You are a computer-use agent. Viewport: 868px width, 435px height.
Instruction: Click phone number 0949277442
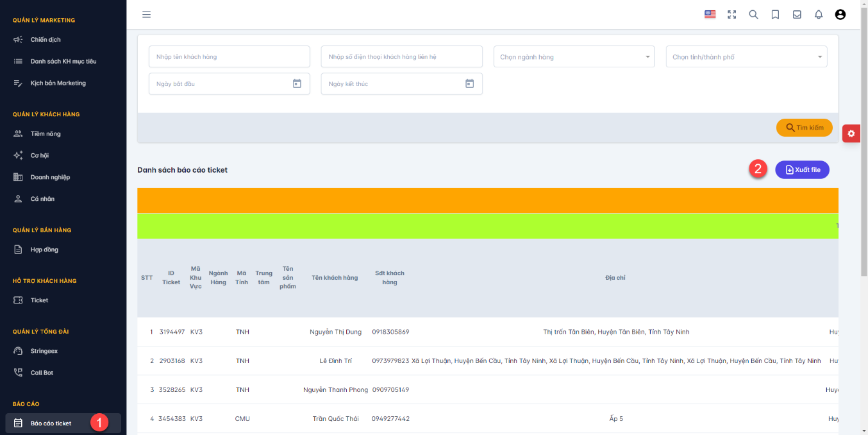pyautogui.click(x=390, y=419)
